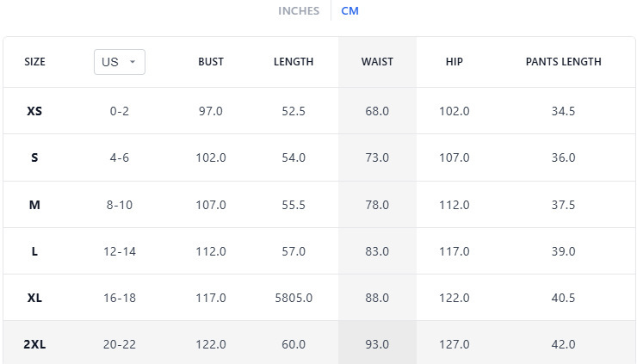Click the 20-22 US size cell

tap(119, 344)
